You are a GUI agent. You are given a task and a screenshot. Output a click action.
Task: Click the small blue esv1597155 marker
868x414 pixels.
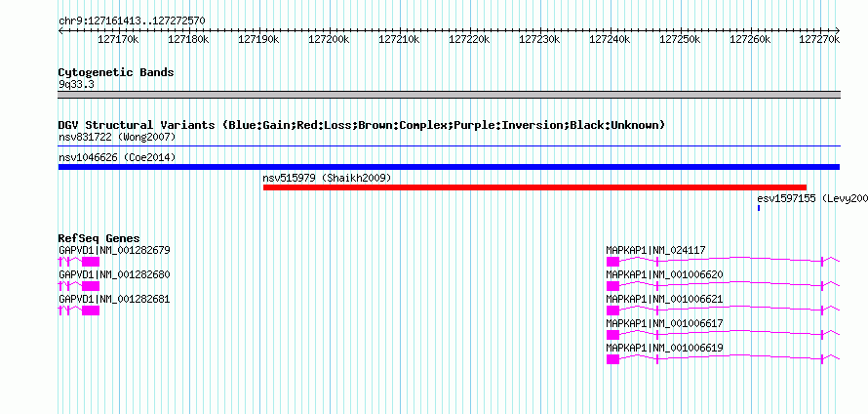[759, 208]
